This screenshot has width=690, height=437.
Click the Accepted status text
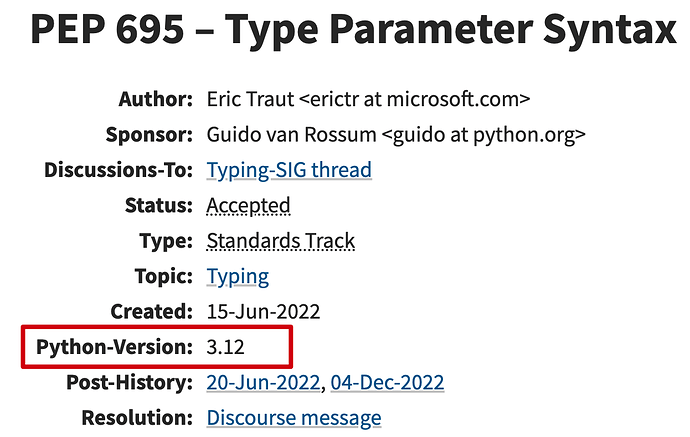pyautogui.click(x=248, y=206)
